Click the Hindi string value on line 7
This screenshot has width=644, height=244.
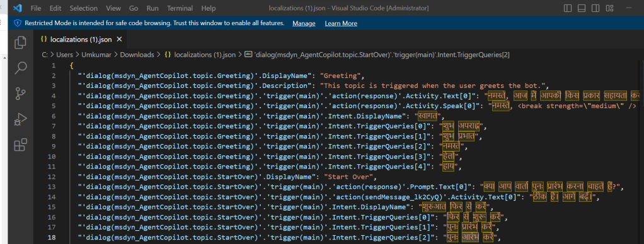click(x=462, y=126)
